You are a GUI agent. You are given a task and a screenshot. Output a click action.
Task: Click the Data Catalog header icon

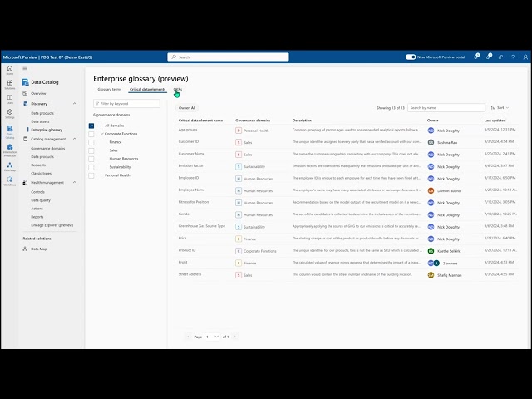[25, 82]
